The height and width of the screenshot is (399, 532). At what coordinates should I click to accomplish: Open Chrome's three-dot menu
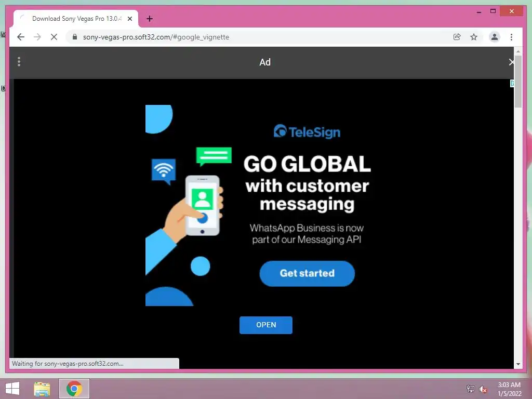pos(511,37)
